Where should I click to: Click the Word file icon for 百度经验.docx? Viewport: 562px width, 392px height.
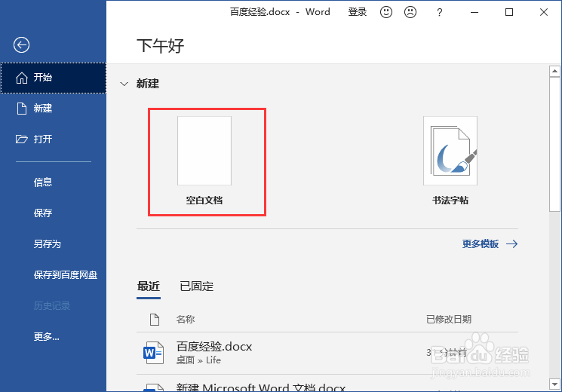153,353
